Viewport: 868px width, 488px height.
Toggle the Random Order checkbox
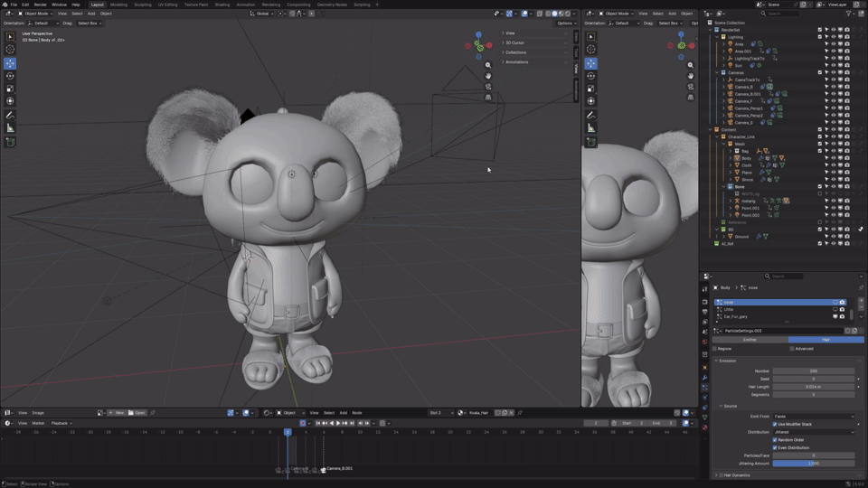click(x=775, y=440)
